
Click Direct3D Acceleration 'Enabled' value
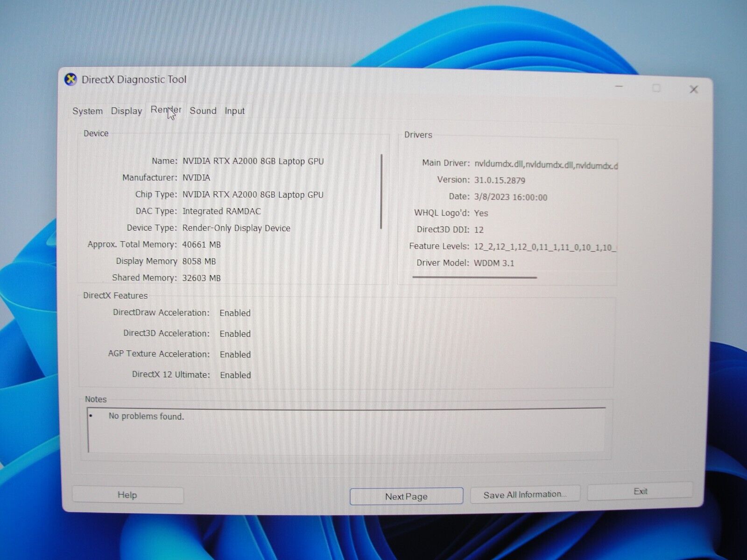click(x=235, y=334)
